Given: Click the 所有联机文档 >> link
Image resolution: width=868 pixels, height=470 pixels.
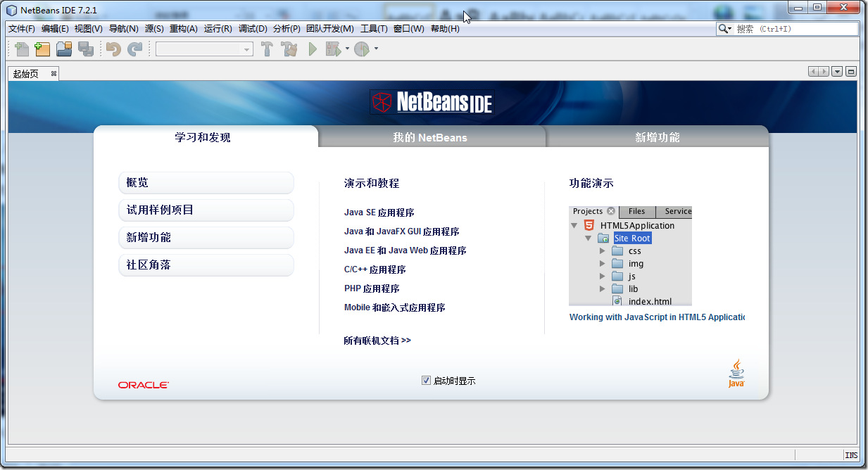Looking at the screenshot, I should pyautogui.click(x=377, y=341).
